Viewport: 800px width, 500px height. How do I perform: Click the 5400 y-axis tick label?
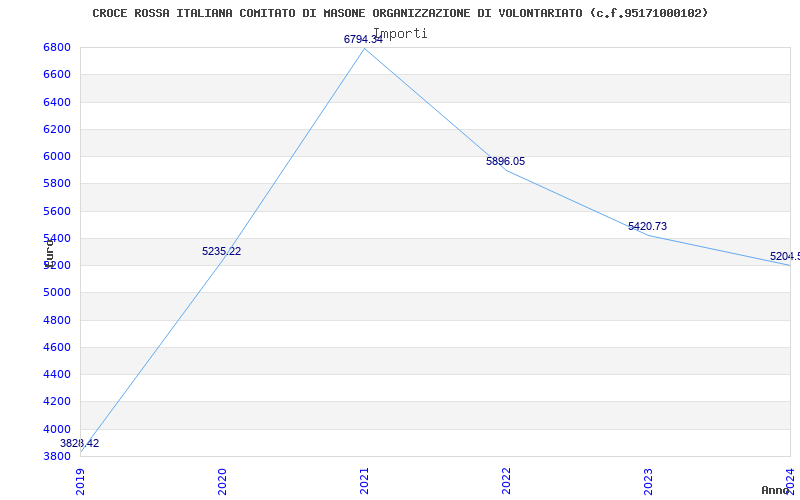coord(57,238)
